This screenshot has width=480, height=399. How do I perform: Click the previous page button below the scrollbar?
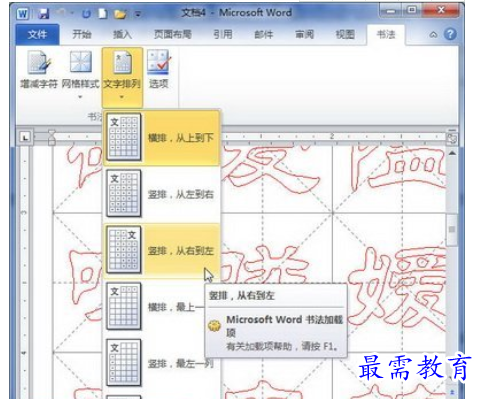click(x=452, y=392)
